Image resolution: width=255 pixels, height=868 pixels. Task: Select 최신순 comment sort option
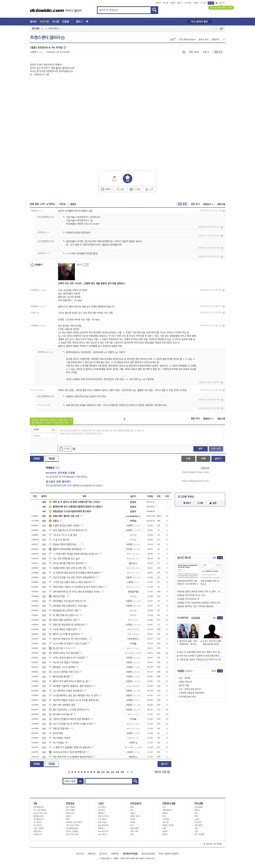tap(61, 204)
